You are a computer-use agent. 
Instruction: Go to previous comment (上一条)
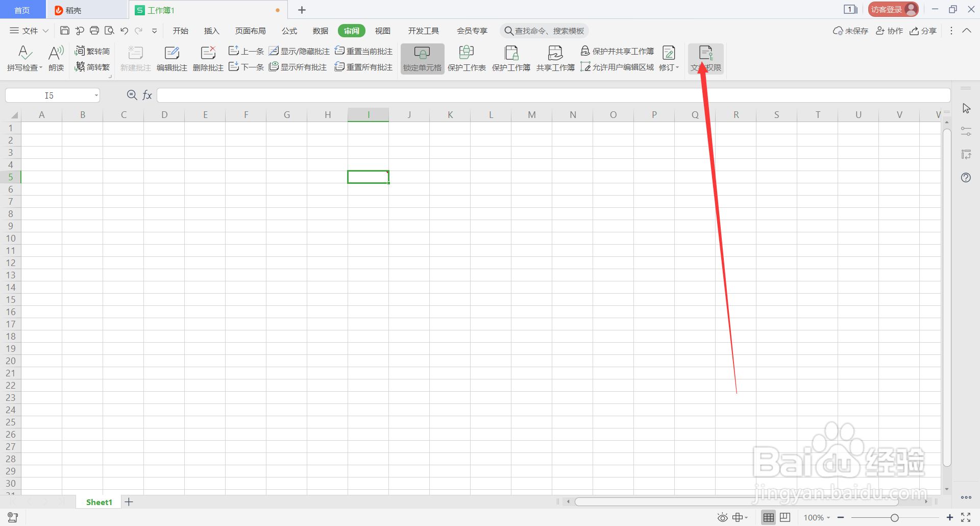pos(246,51)
